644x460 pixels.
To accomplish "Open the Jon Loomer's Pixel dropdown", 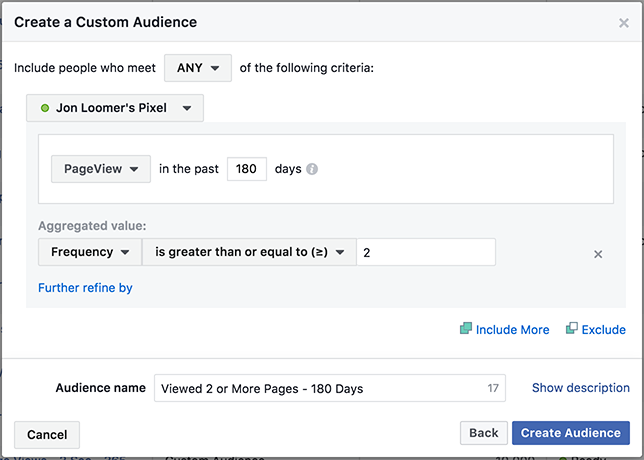I will point(115,108).
